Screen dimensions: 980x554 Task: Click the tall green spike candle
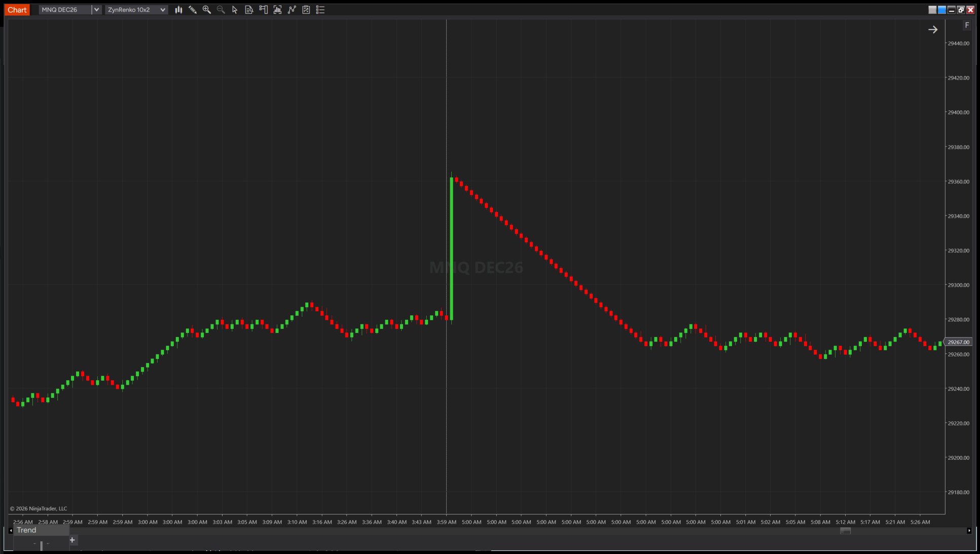click(451, 248)
